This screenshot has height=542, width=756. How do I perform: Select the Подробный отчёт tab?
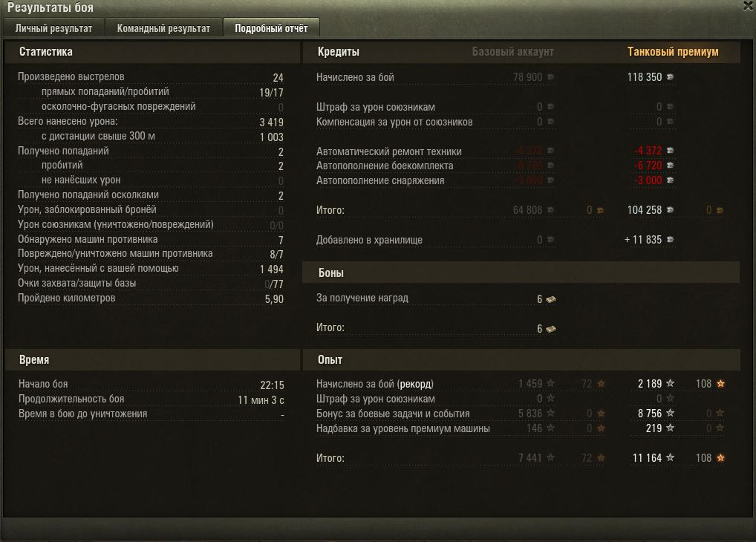point(271,28)
